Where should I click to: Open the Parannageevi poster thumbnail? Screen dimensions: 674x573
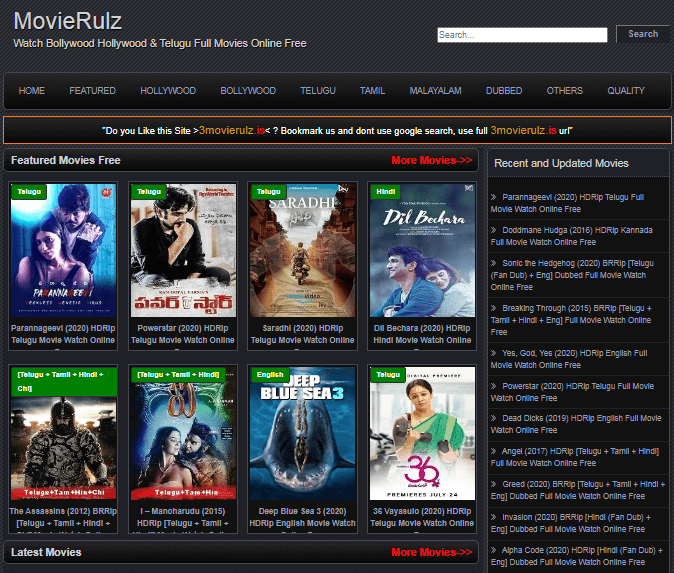[x=63, y=250]
